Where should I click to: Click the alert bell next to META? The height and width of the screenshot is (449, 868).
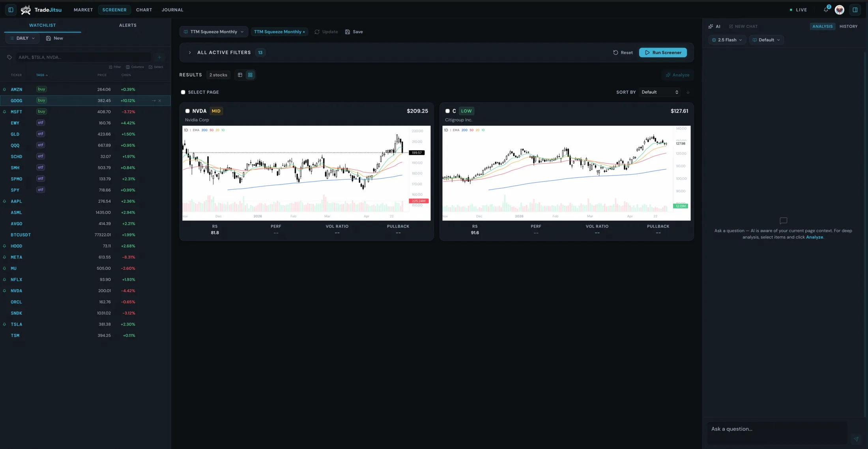point(4,257)
